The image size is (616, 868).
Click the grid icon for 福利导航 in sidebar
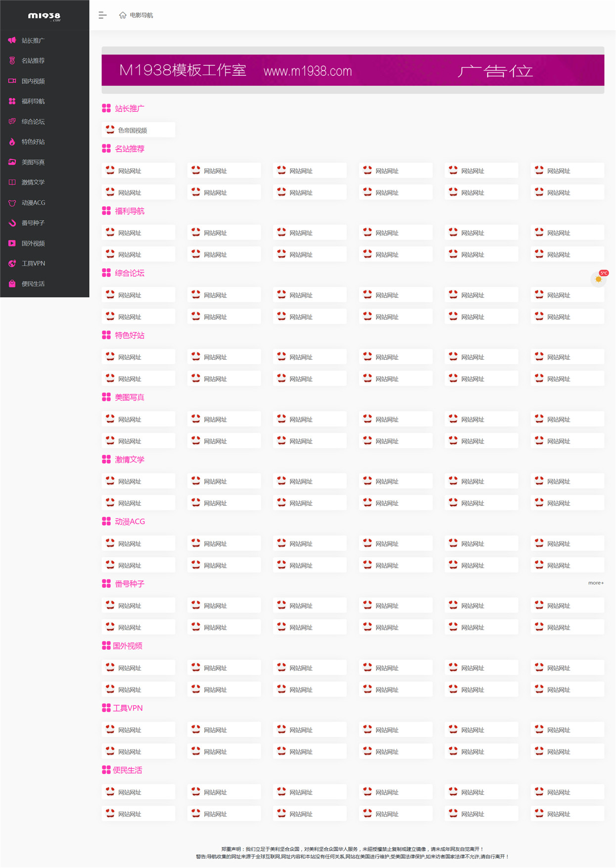click(12, 101)
